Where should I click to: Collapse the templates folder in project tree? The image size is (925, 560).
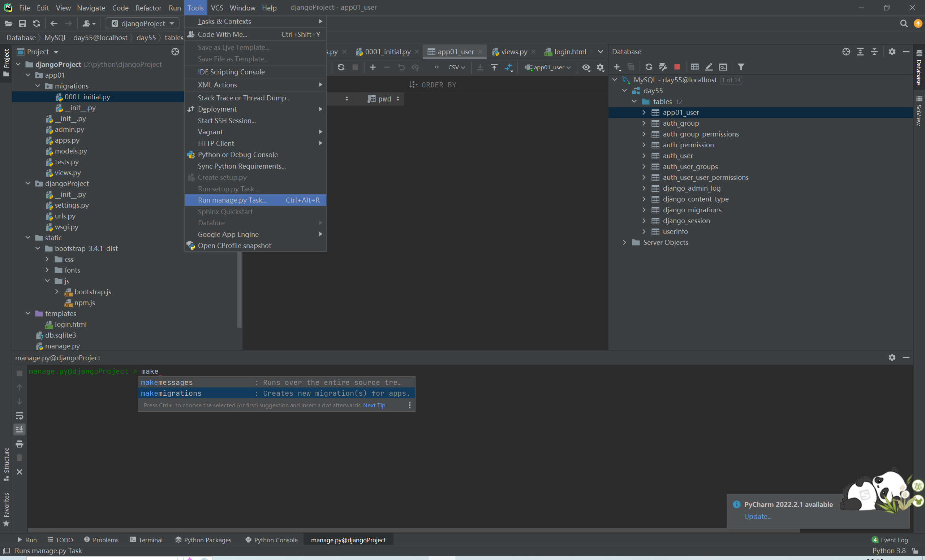[28, 313]
